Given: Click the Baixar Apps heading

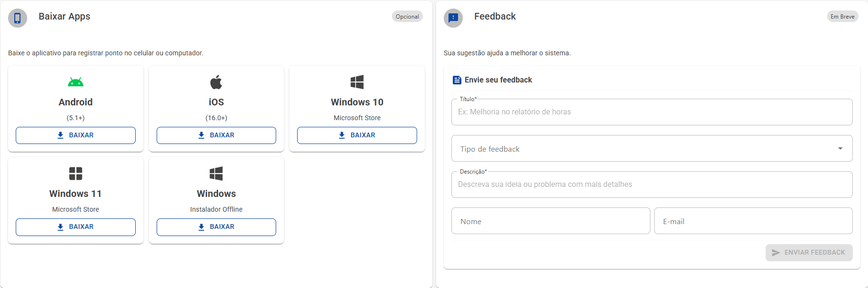Looking at the screenshot, I should (x=64, y=16).
